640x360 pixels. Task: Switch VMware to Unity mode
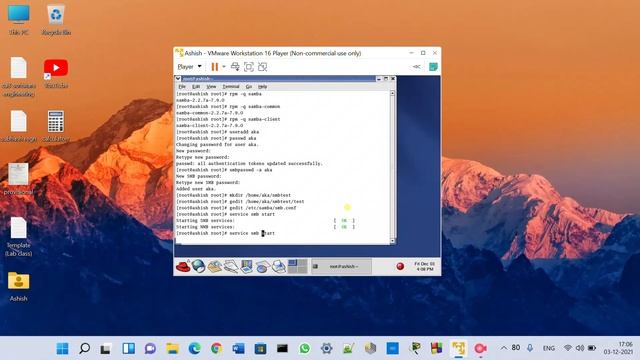[x=262, y=67]
